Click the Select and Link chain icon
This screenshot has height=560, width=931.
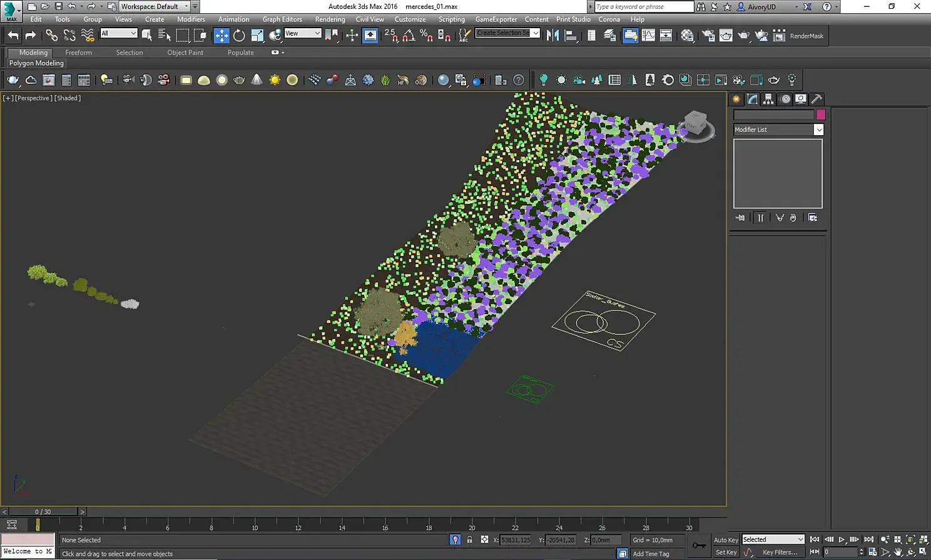[51, 36]
